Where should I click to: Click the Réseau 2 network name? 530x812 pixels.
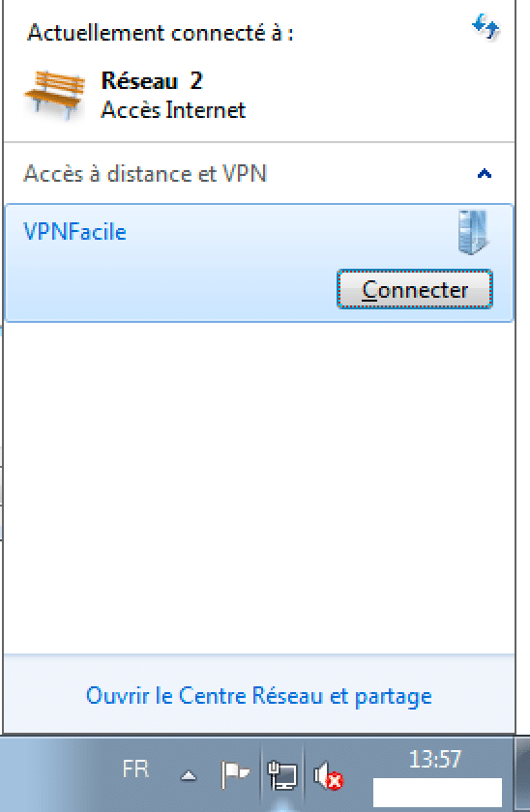152,80
